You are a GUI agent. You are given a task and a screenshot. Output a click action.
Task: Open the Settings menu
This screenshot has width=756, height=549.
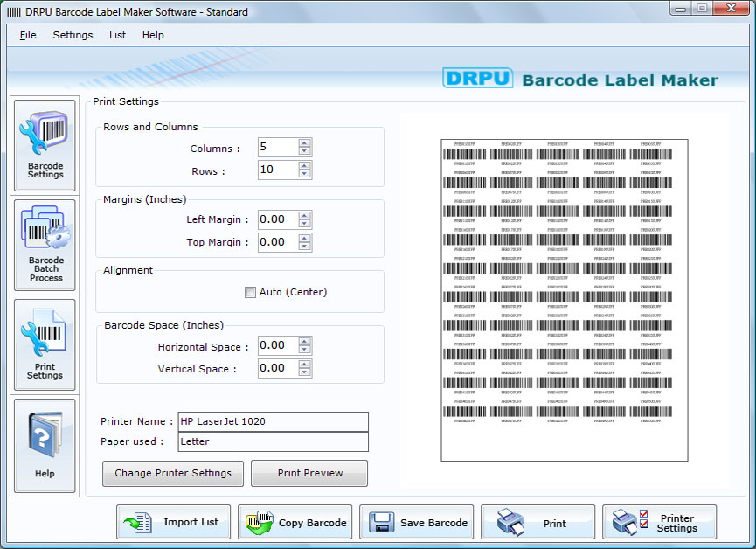[x=73, y=35]
